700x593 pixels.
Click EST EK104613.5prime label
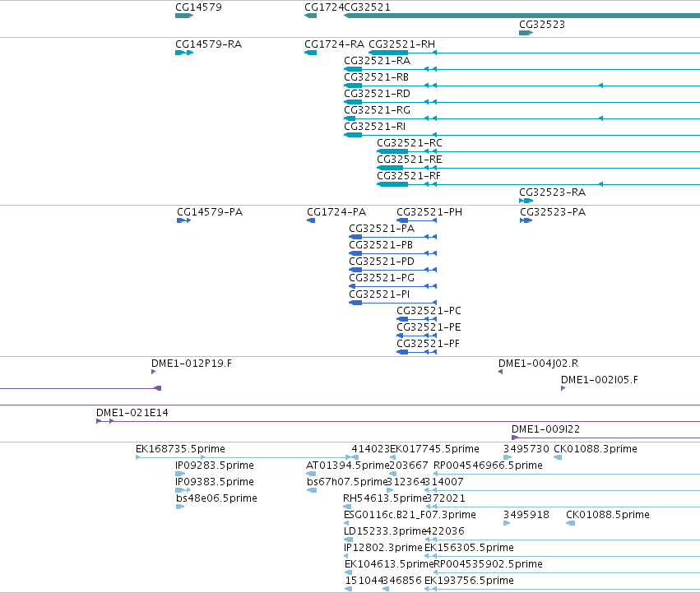[389, 564]
